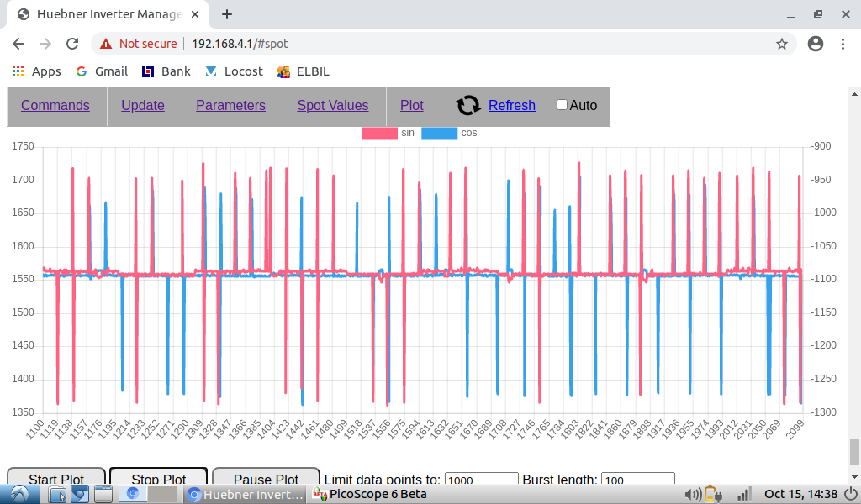
Task: Open Chrome's three-dot menu
Action: coord(843,44)
